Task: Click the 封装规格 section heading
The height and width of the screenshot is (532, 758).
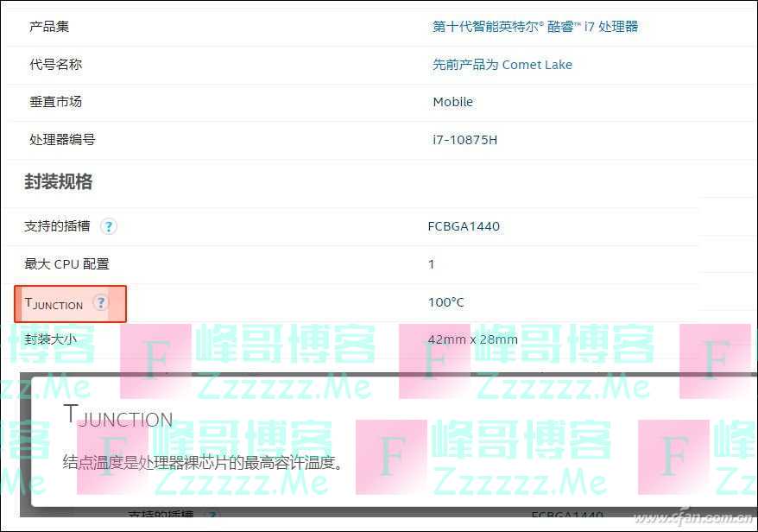Action: (x=58, y=182)
